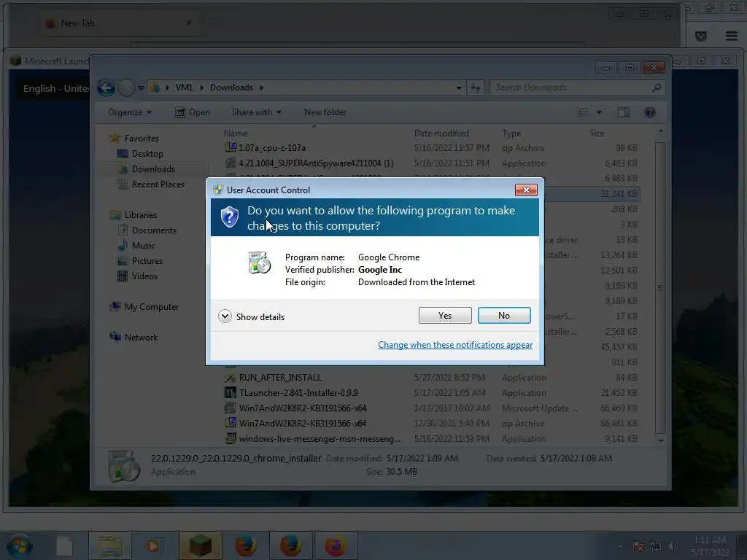
Task: Click the Explorer Forward arrow button
Action: [126, 87]
